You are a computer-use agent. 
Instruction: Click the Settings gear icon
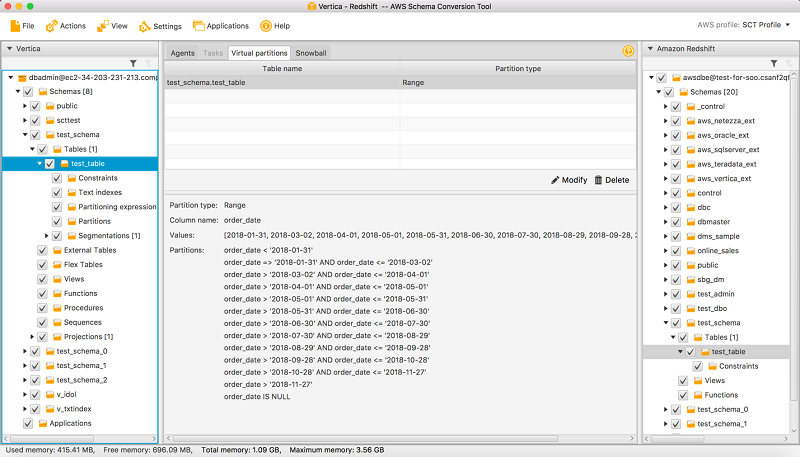pos(144,26)
